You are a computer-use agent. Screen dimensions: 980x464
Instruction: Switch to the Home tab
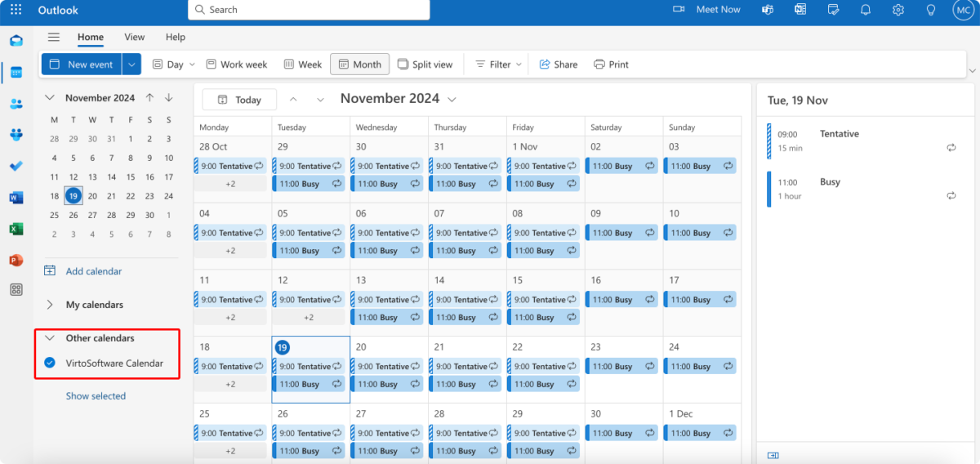point(91,37)
